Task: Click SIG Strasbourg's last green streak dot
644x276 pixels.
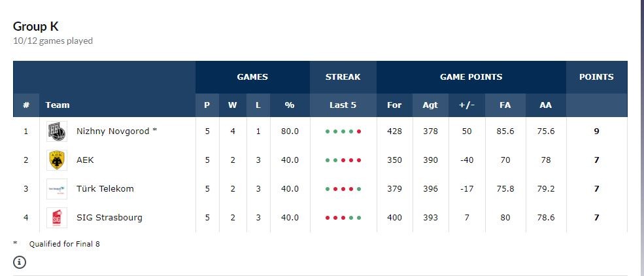Action: coord(359,218)
